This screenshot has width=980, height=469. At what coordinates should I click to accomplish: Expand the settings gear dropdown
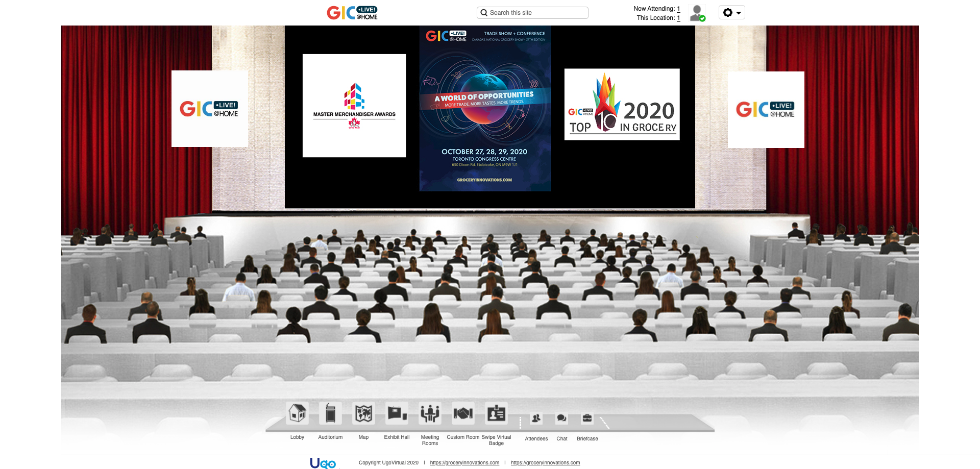tap(731, 13)
